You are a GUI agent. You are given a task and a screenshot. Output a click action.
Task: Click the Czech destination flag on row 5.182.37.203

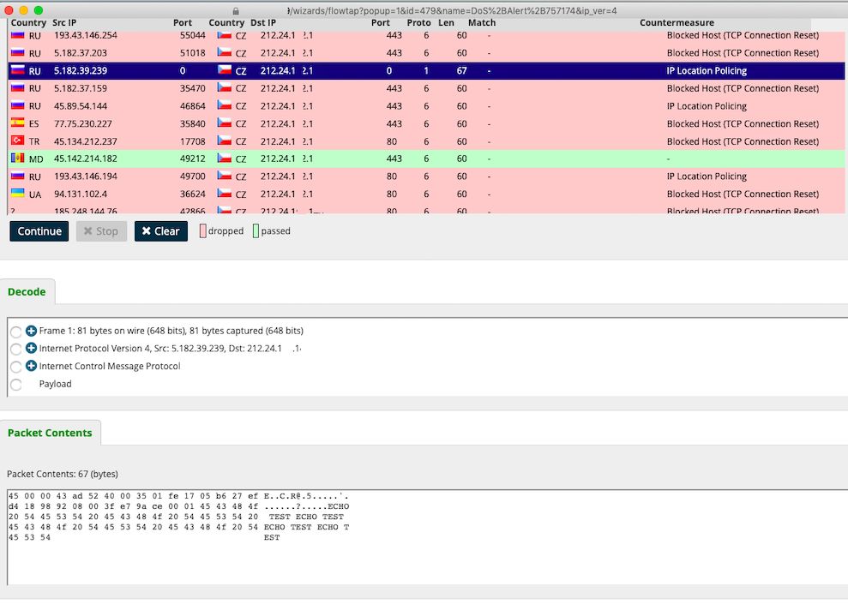point(225,52)
